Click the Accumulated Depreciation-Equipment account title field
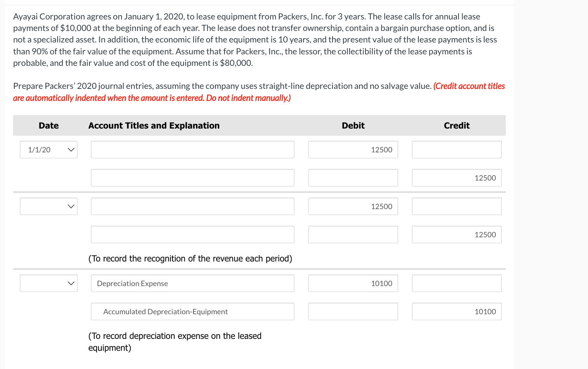Image resolution: width=588 pixels, height=369 pixels. [x=193, y=311]
